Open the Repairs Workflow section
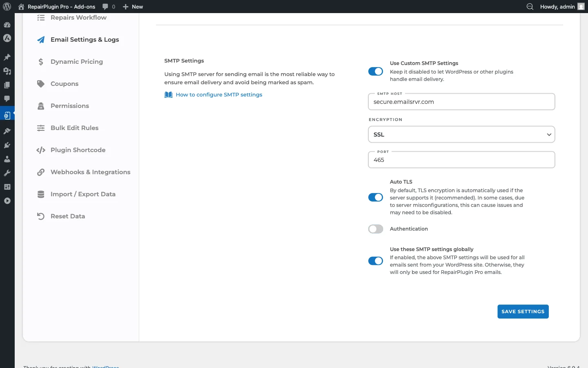The width and height of the screenshot is (588, 368). tap(78, 18)
